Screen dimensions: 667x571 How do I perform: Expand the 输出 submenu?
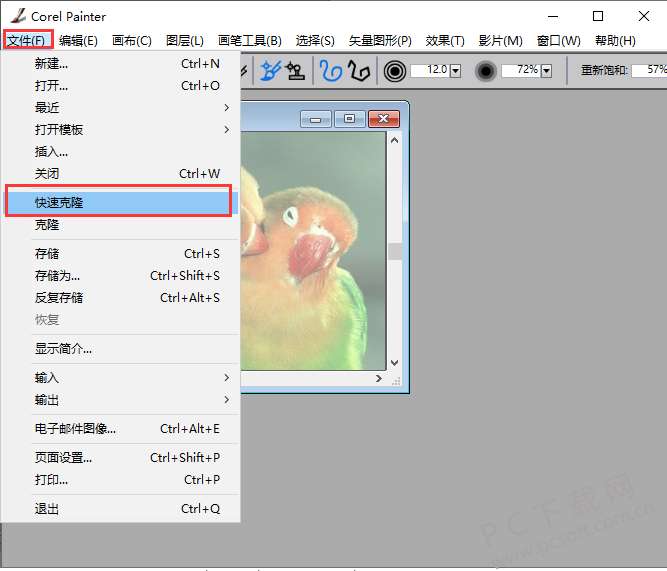click(x=121, y=400)
